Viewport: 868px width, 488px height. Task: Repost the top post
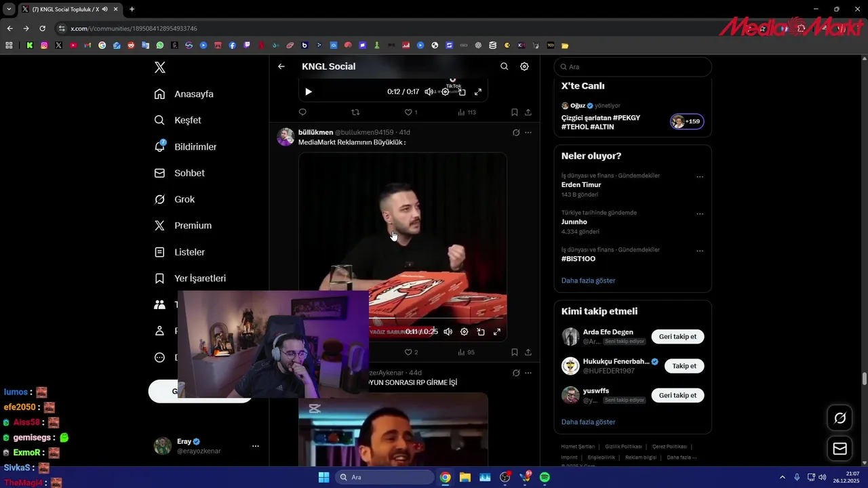355,113
